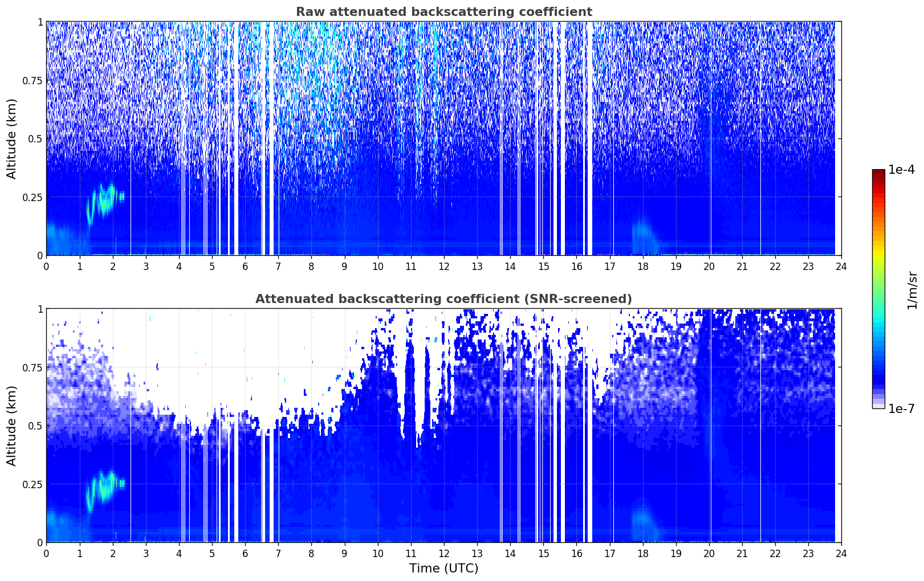Image resolution: width=924 pixels, height=581 pixels.
Task: Click the '12' tick on the top time axis
Action: tap(443, 266)
